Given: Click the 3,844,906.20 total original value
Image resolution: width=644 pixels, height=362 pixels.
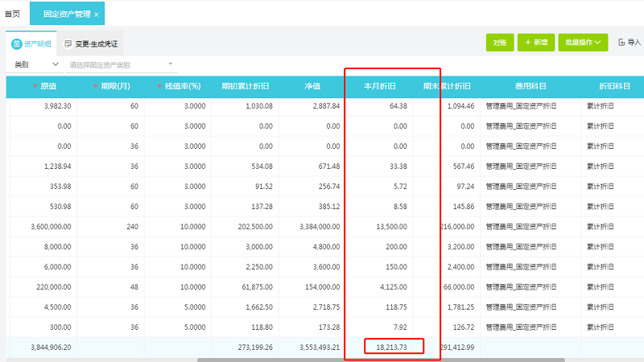Looking at the screenshot, I should click(x=51, y=348).
